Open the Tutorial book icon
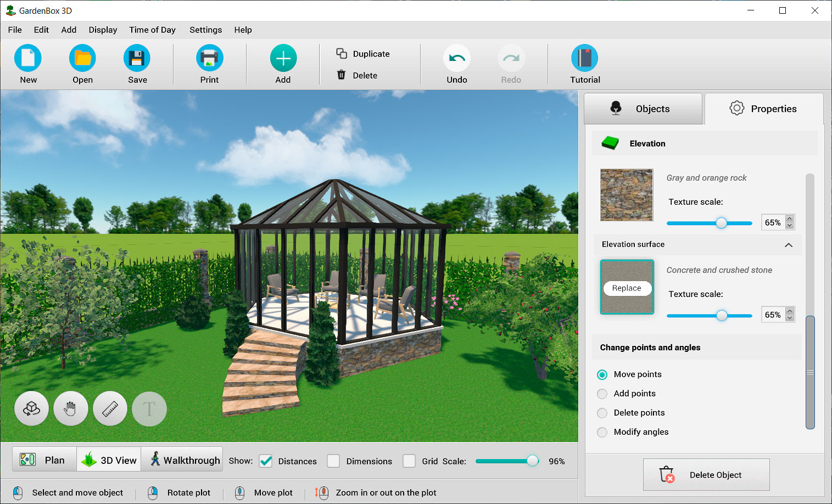This screenshot has height=504, width=832. point(585,58)
